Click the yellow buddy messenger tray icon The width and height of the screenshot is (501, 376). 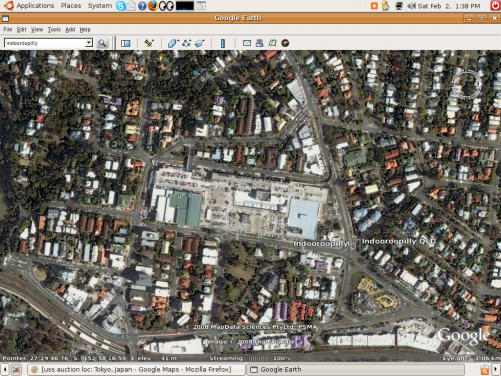[x=385, y=6]
